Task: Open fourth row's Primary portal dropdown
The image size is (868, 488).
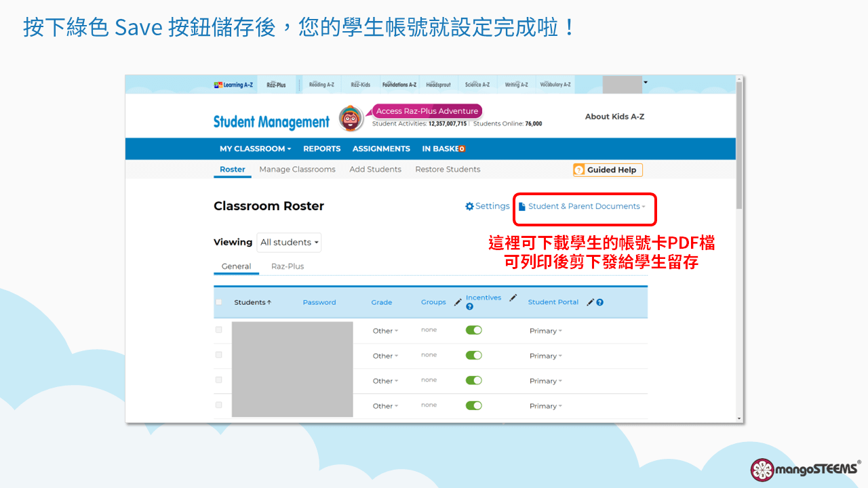Action: pos(546,406)
